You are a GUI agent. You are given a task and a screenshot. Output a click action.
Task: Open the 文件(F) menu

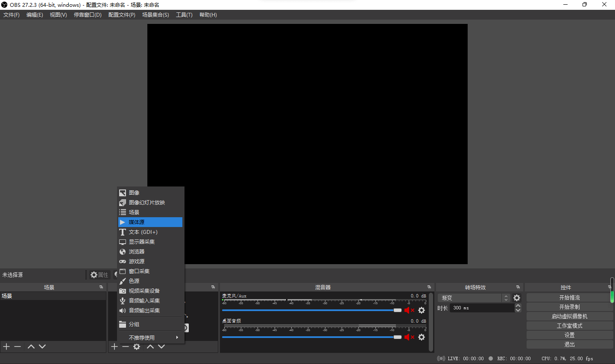(12, 15)
